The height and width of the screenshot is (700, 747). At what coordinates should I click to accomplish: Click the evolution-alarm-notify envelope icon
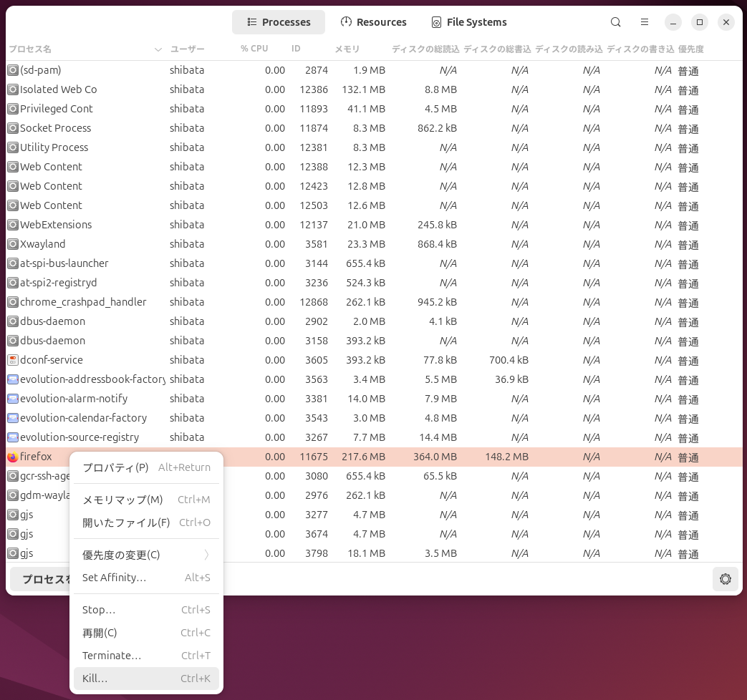click(12, 399)
